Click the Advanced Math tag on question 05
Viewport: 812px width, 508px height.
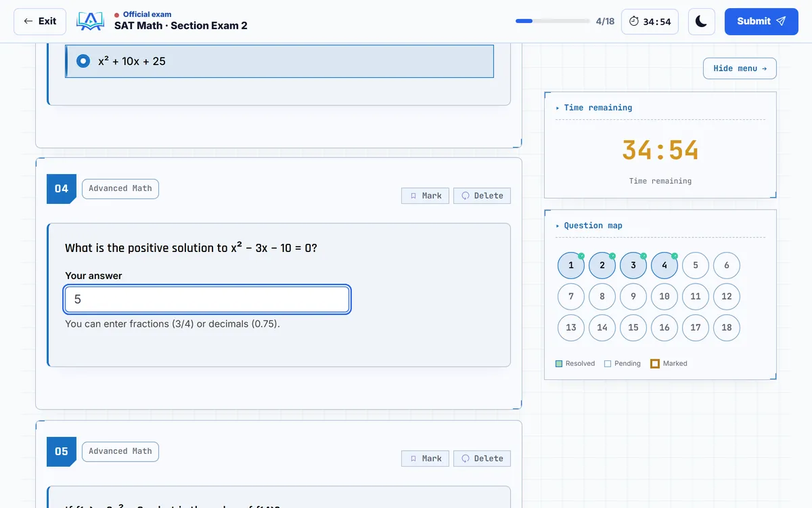tap(120, 451)
